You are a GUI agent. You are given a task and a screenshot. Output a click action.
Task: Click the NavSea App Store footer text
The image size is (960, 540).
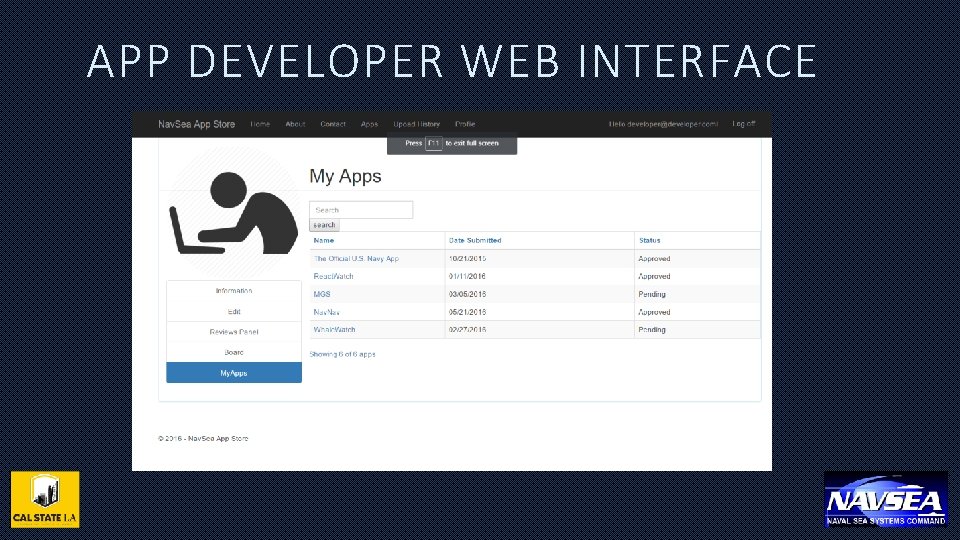(203, 438)
